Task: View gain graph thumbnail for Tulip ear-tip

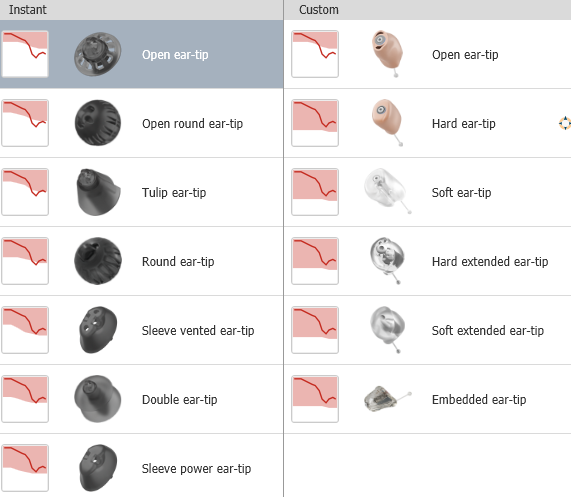Action: click(25, 192)
